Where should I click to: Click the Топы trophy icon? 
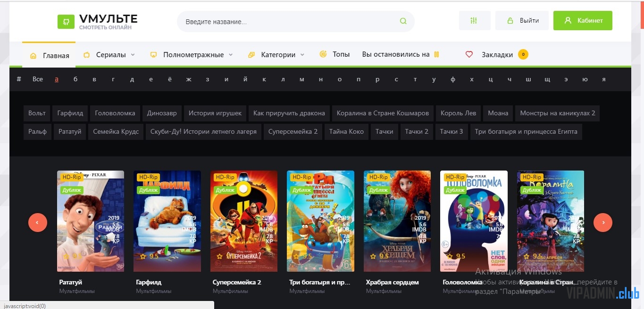click(323, 54)
